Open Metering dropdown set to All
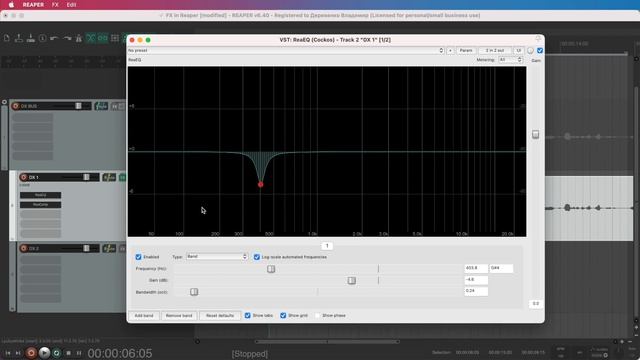 click(510, 60)
